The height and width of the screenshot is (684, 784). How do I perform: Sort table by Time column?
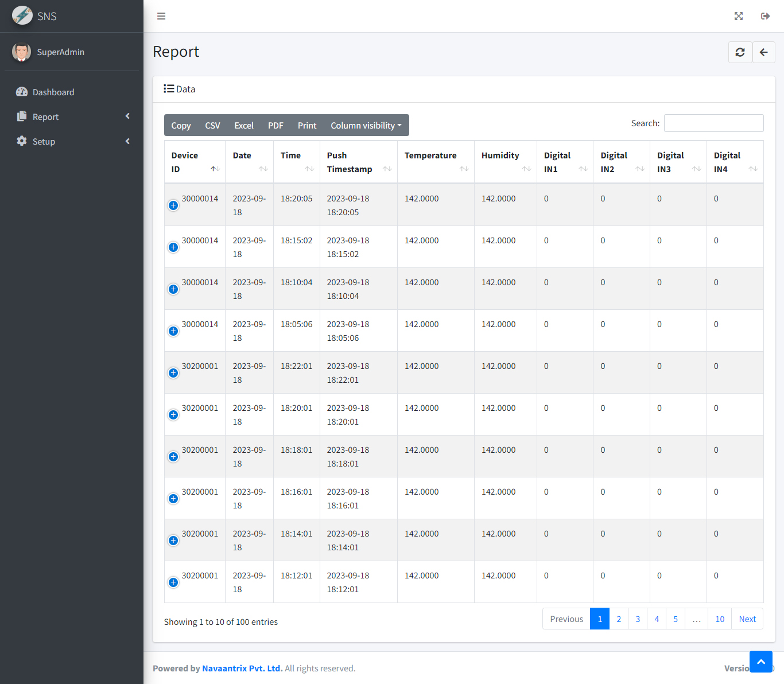click(x=296, y=162)
